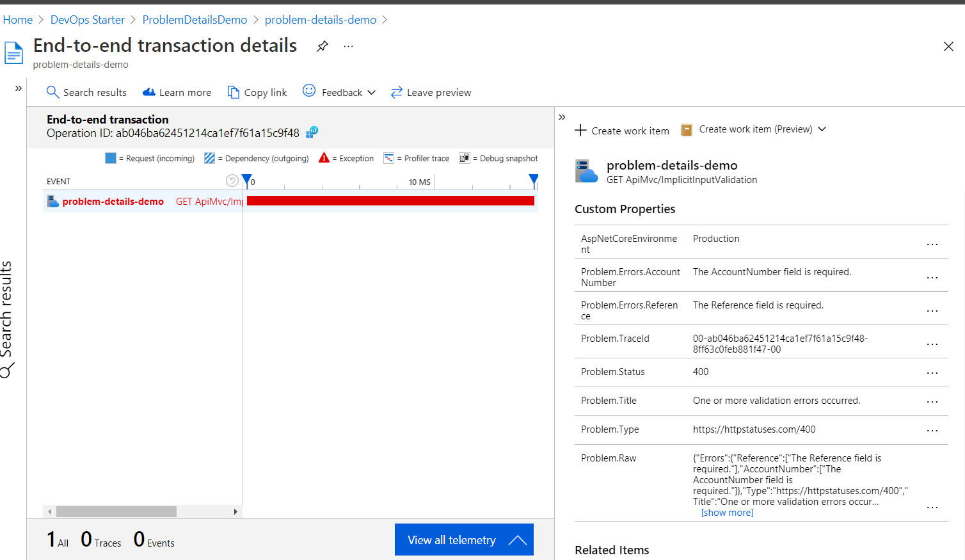Click the Request (incoming) legend blue square
Image resolution: width=965 pixels, height=560 pixels.
click(x=111, y=158)
